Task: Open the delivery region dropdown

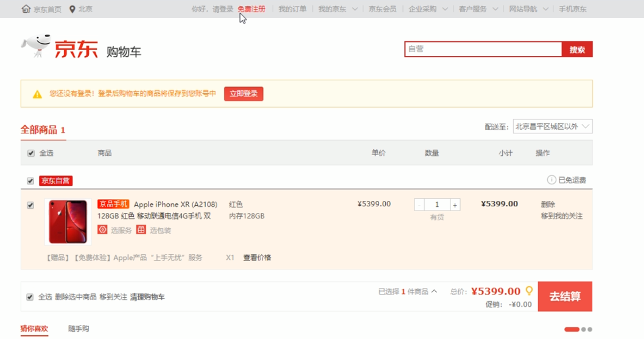Action: pyautogui.click(x=552, y=127)
